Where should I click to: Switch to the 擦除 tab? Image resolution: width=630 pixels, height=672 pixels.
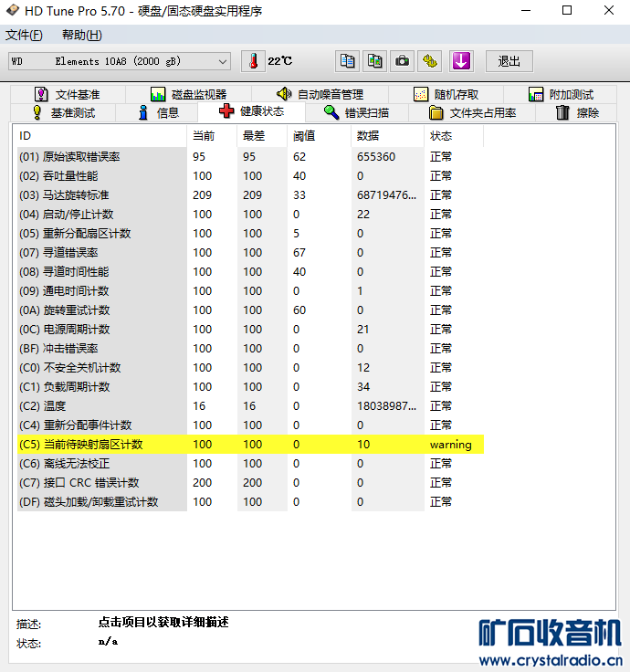click(577, 112)
